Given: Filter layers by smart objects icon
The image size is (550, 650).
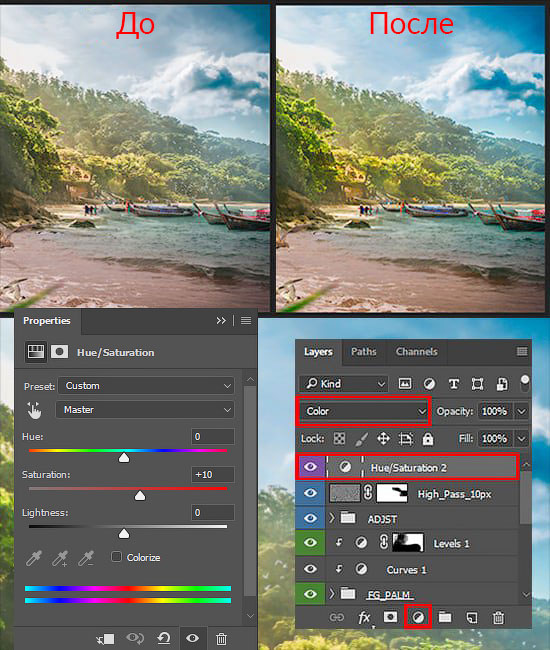Looking at the screenshot, I should tap(502, 384).
